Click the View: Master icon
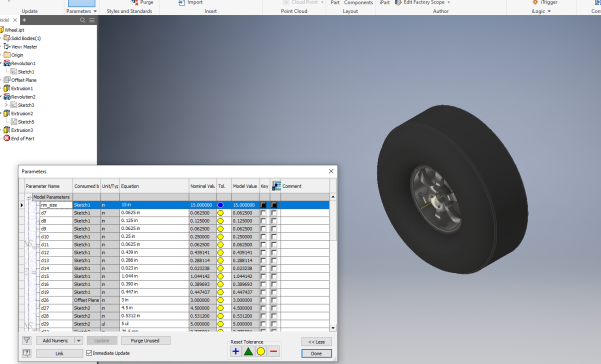Screen dimensions: 601x364 click(x=7, y=46)
